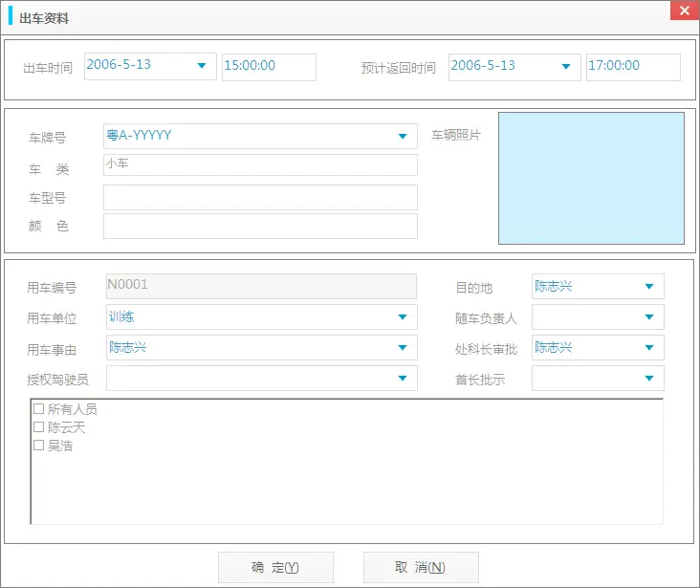Open the 车牌号 license plate dropdown
This screenshot has height=588, width=700.
coord(403,137)
